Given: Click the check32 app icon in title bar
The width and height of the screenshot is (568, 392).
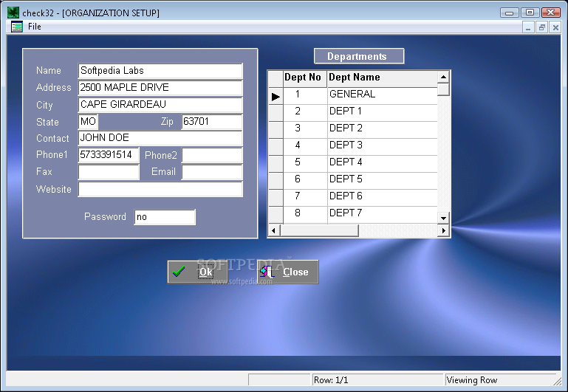Looking at the screenshot, I should (13, 13).
